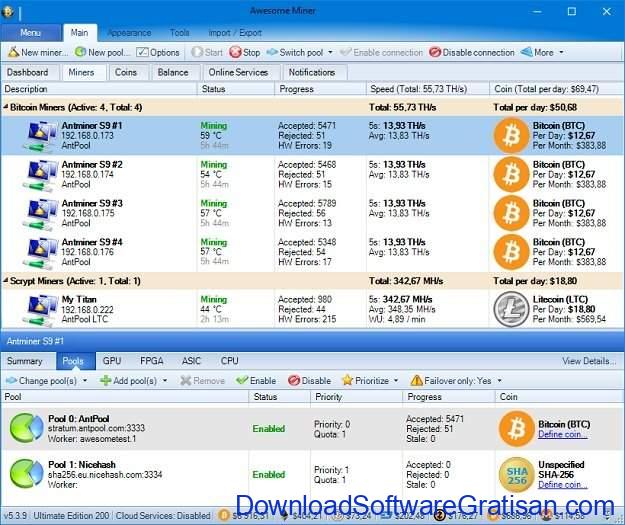Click the Enable connection button

[381, 52]
